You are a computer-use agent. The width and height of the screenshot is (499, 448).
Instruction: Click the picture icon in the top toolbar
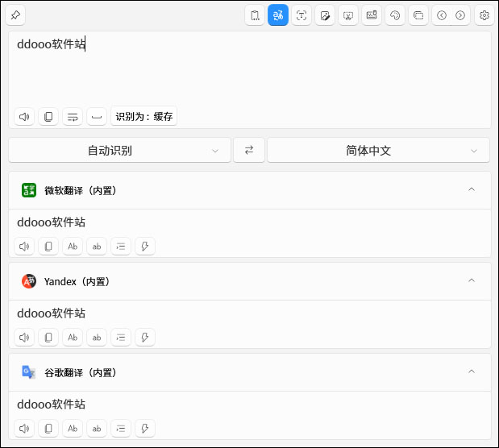click(x=372, y=15)
